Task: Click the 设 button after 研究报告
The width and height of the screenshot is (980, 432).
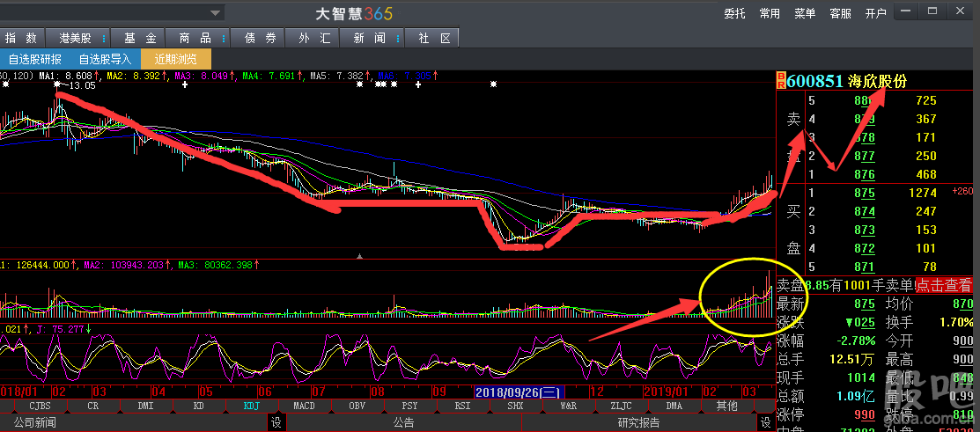Action: tap(766, 422)
